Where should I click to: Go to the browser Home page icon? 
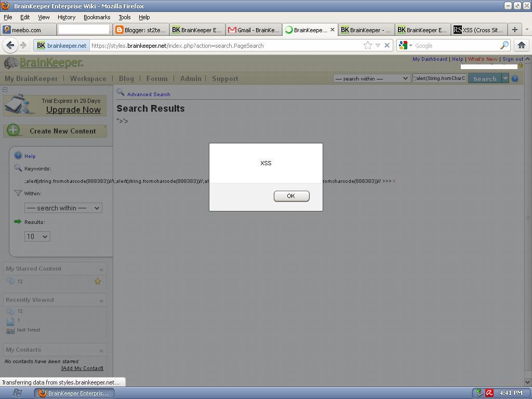click(522, 45)
